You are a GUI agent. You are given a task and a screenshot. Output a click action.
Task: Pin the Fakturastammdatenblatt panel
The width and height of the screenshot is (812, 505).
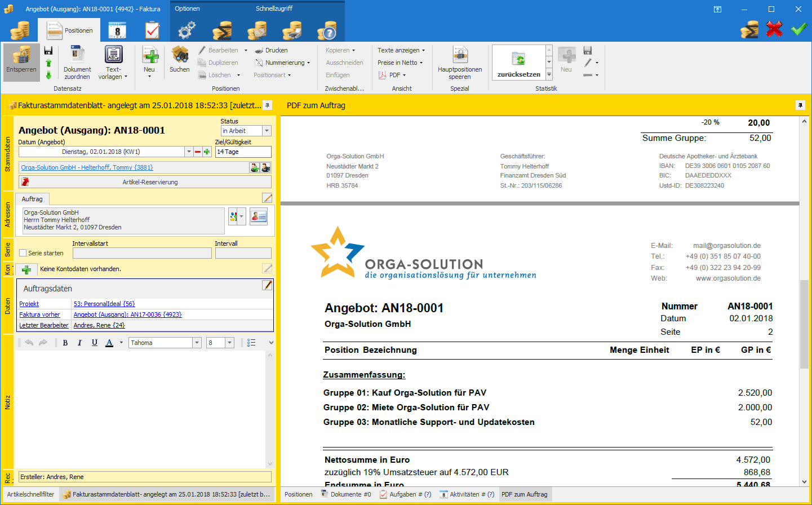[268, 105]
